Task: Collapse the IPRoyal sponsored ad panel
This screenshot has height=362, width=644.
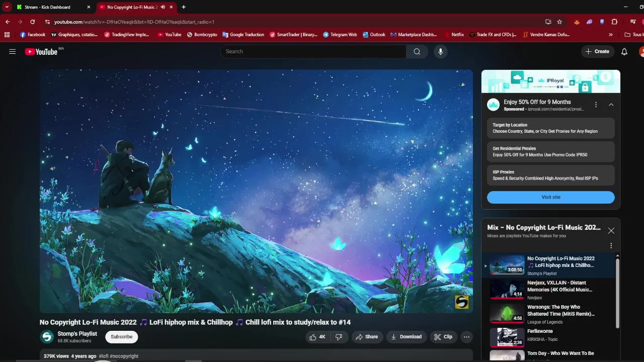Action: pos(611,105)
